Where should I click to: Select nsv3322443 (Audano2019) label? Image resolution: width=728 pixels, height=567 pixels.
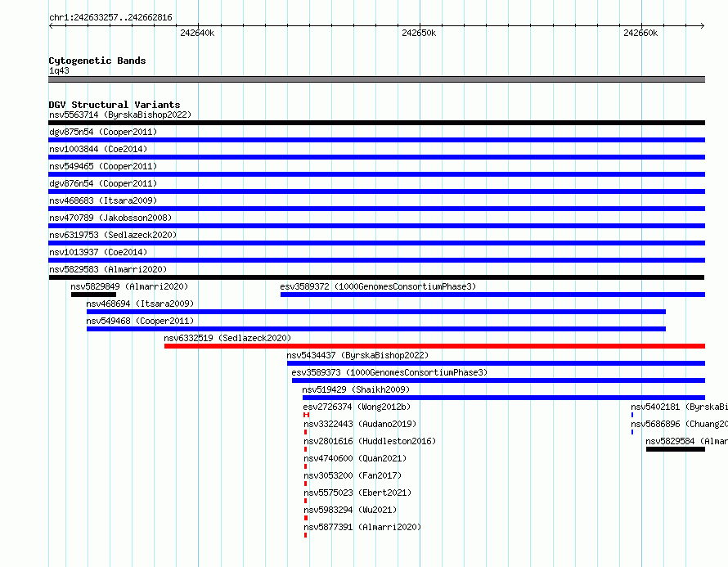(x=360, y=424)
